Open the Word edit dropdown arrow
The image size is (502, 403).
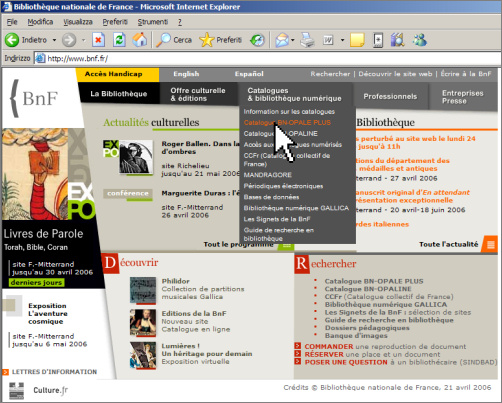tap(342, 40)
